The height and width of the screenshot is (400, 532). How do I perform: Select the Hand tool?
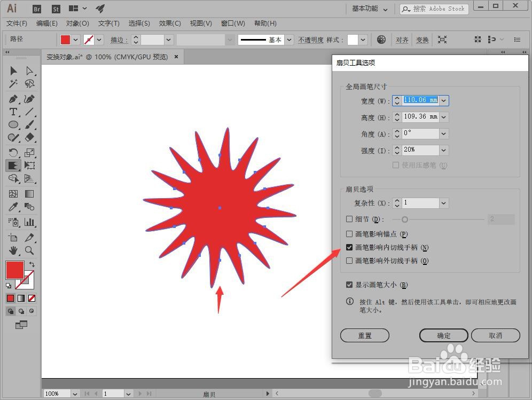pos(13,250)
